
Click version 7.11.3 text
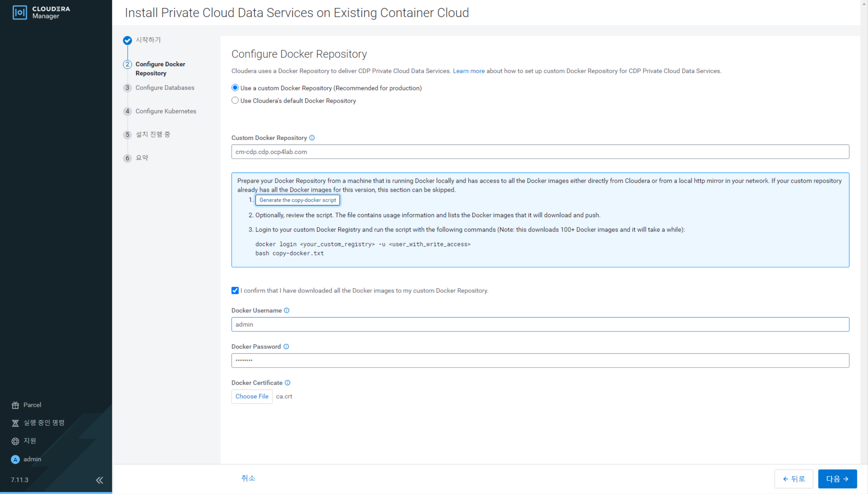point(20,480)
